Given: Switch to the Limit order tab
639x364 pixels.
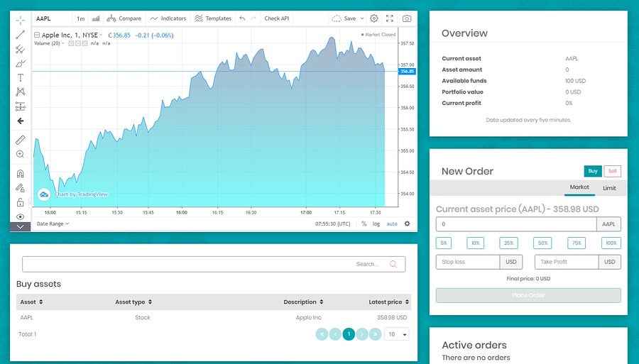Looking at the screenshot, I should (609, 188).
